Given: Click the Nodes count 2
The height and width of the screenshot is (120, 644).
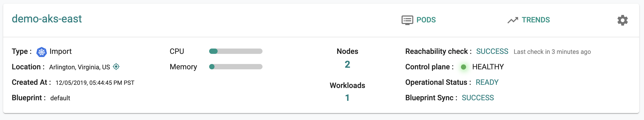Looking at the screenshot, I should [x=347, y=65].
